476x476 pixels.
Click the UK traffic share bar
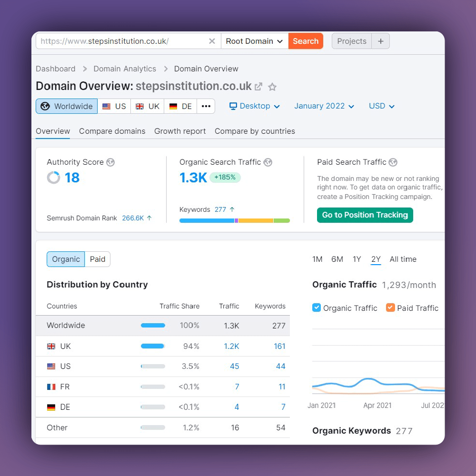(153, 346)
